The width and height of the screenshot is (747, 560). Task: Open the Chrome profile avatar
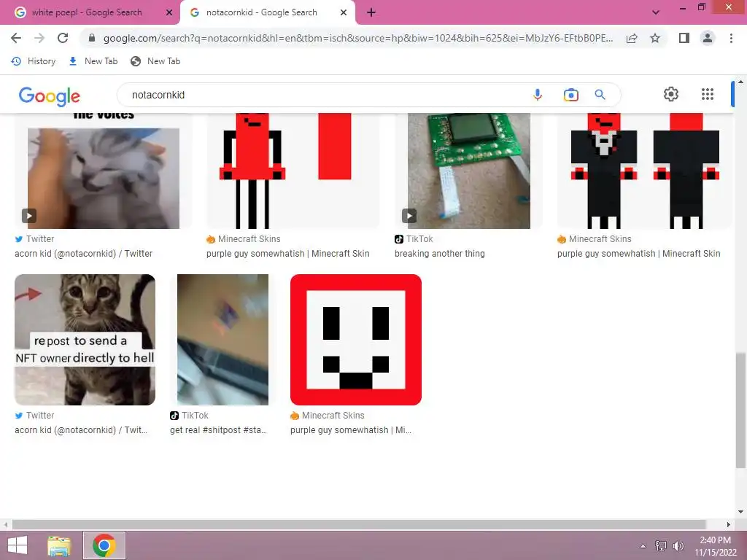point(708,38)
